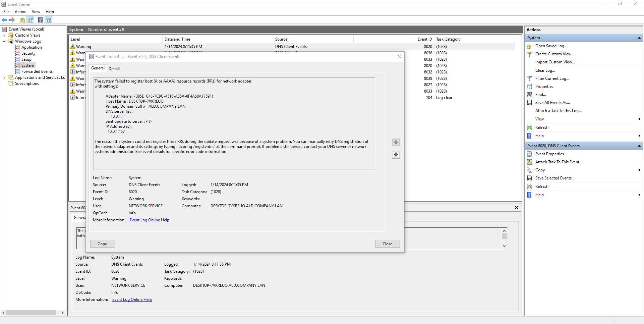Click Save Selected Events action
Screen dimensions: 644x324
click(555, 178)
